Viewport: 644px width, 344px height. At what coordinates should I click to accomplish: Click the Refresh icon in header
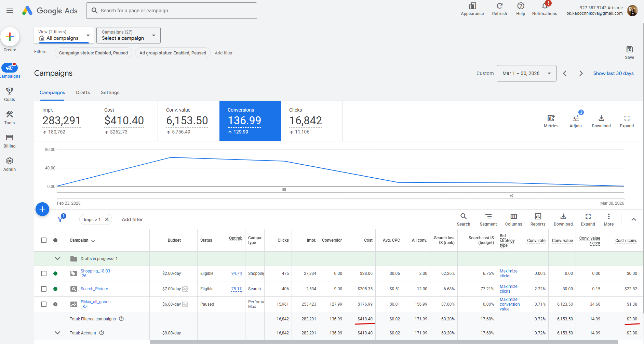499,6
